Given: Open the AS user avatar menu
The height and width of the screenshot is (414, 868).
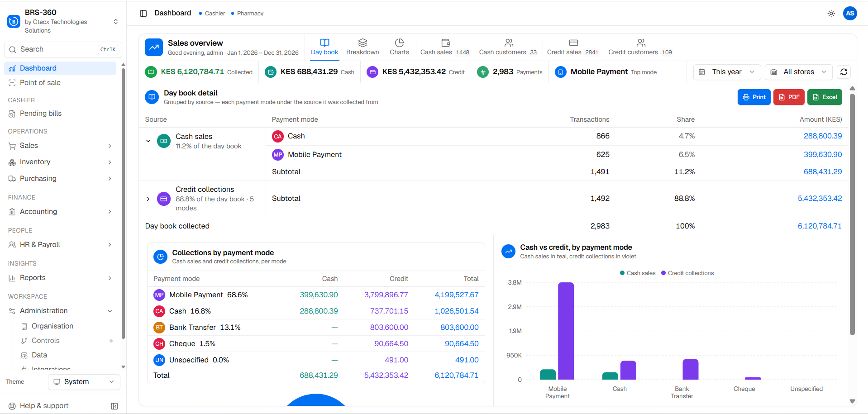Looking at the screenshot, I should tap(850, 14).
